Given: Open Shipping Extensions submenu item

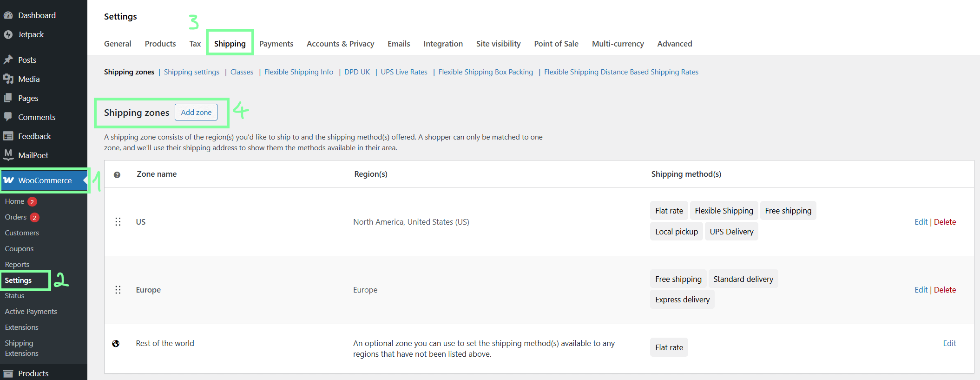Looking at the screenshot, I should (21, 348).
